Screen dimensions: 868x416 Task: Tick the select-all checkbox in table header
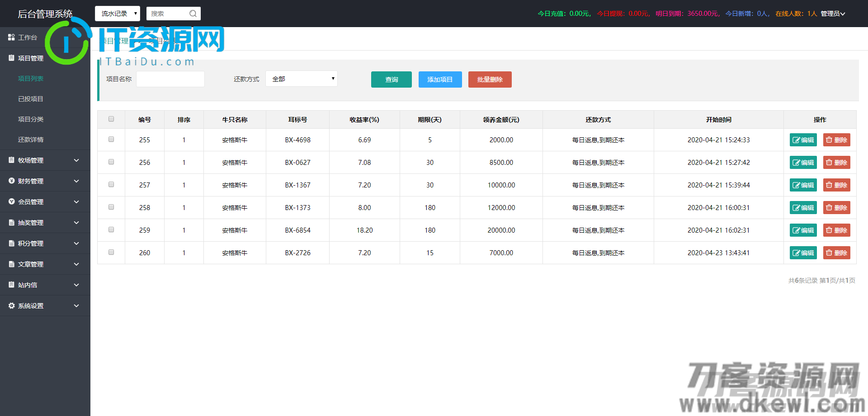pos(111,119)
